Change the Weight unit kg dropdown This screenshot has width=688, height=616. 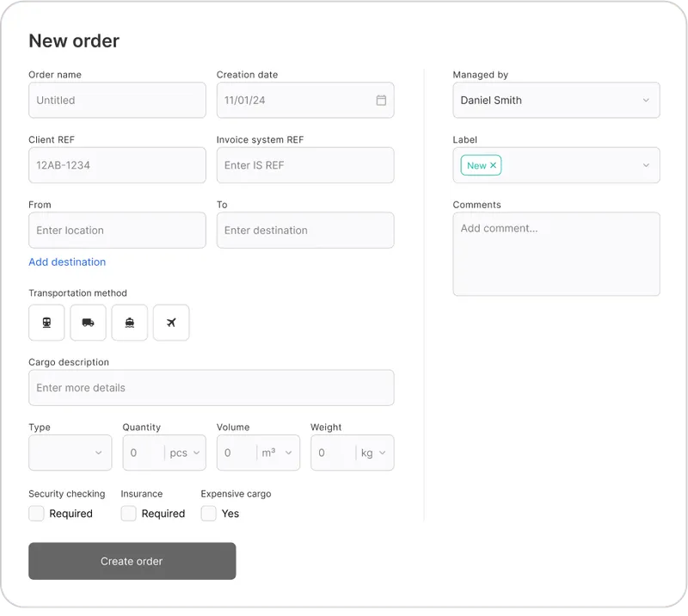pos(373,453)
